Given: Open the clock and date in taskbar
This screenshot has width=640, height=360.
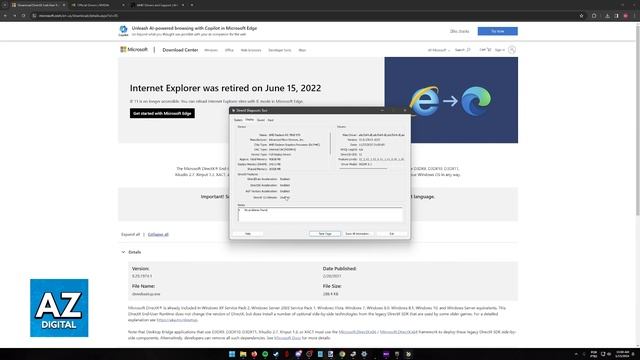Looking at the screenshot, I should (622, 354).
